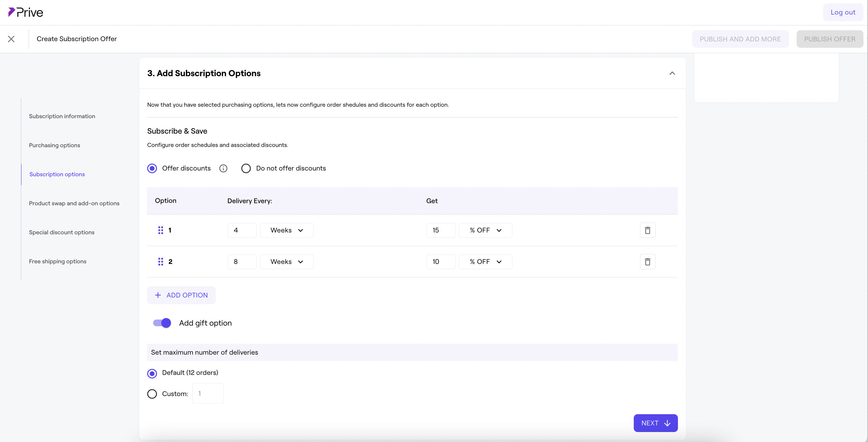This screenshot has height=442, width=868.
Task: Click the Log out button
Action: click(843, 12)
